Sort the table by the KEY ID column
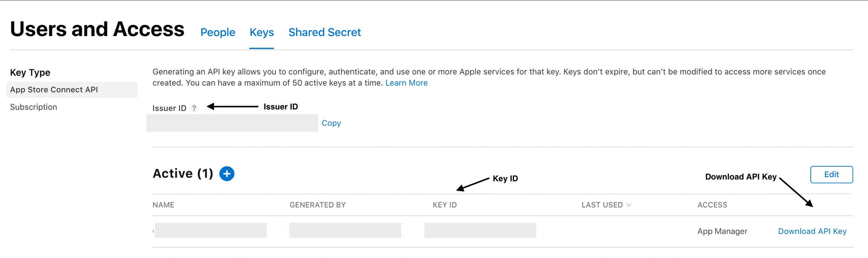 coord(445,205)
